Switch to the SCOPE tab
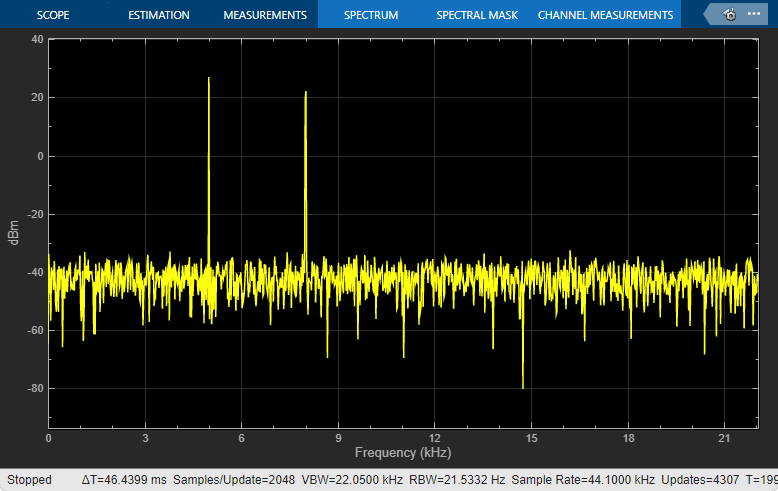This screenshot has height=491, width=778. click(53, 15)
